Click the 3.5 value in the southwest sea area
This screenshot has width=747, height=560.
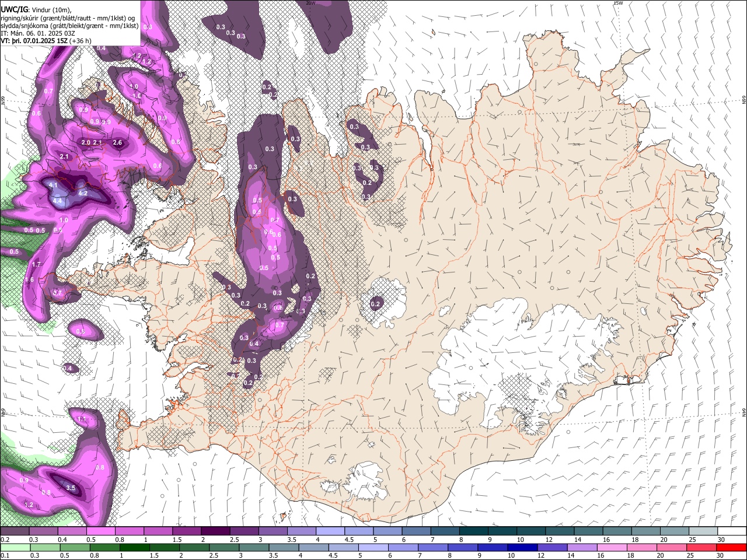point(71,488)
